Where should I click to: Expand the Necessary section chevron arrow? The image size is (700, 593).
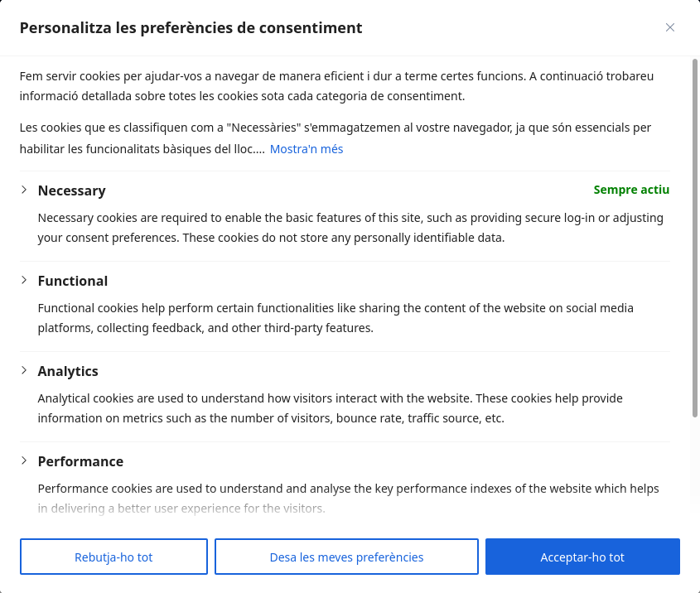click(x=24, y=190)
